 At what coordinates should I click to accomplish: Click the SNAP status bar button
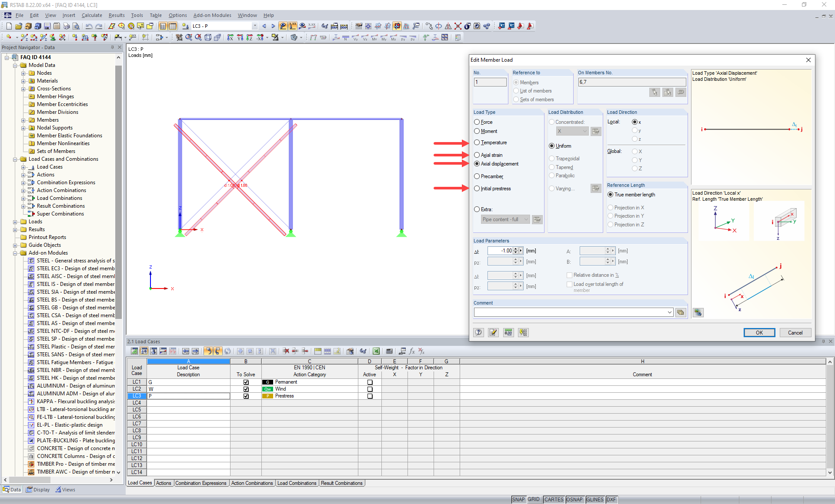518,500
